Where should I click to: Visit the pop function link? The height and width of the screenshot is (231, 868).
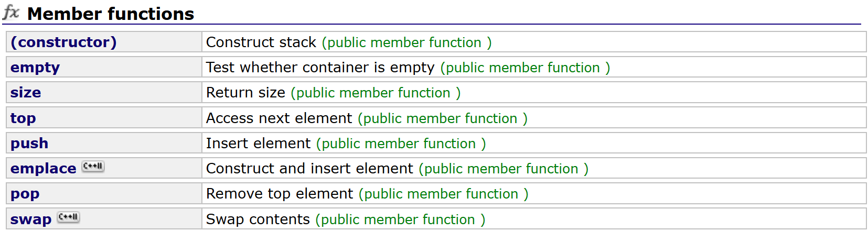[x=25, y=194]
